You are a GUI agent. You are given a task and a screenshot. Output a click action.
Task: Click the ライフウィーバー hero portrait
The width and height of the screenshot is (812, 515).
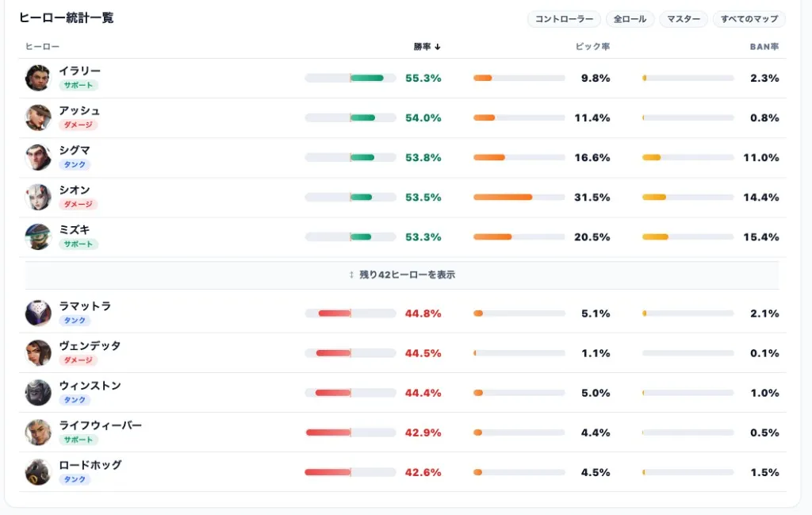click(38, 432)
